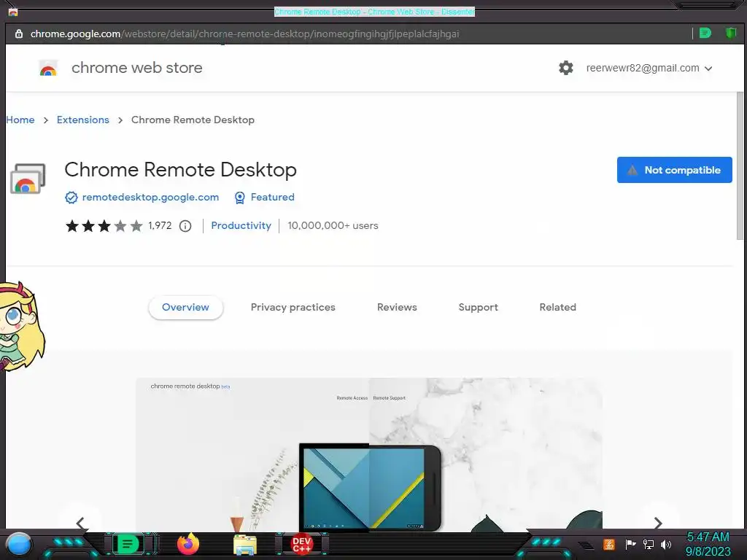Click the orange Java tray icon
Screen dimensions: 747x560
point(609,544)
